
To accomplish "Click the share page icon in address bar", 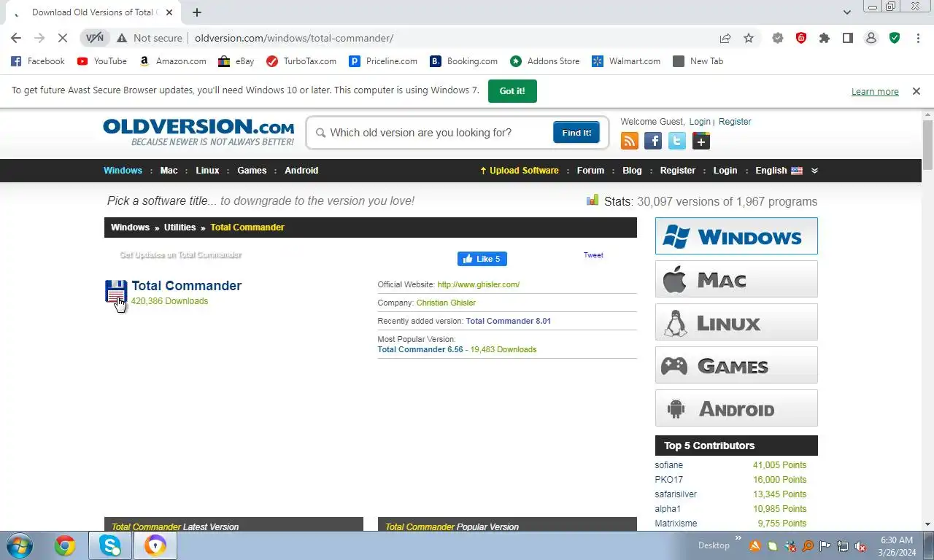I will coord(725,38).
